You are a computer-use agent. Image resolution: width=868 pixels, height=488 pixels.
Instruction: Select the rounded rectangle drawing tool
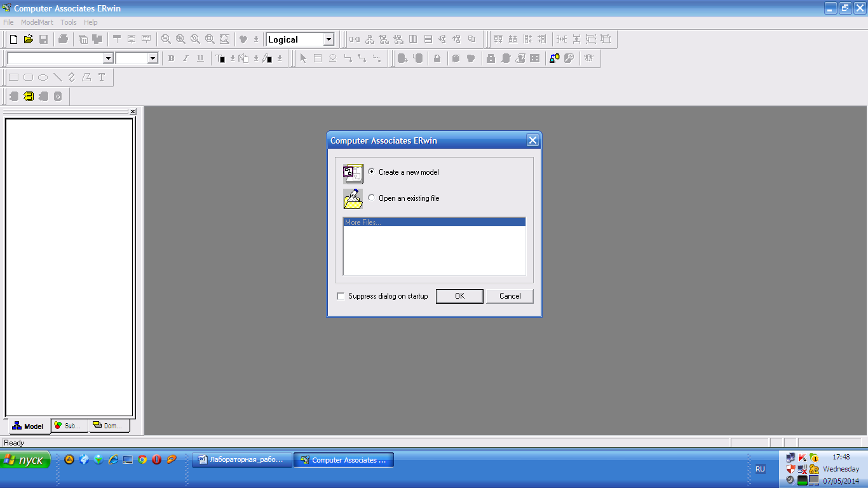tap(28, 78)
